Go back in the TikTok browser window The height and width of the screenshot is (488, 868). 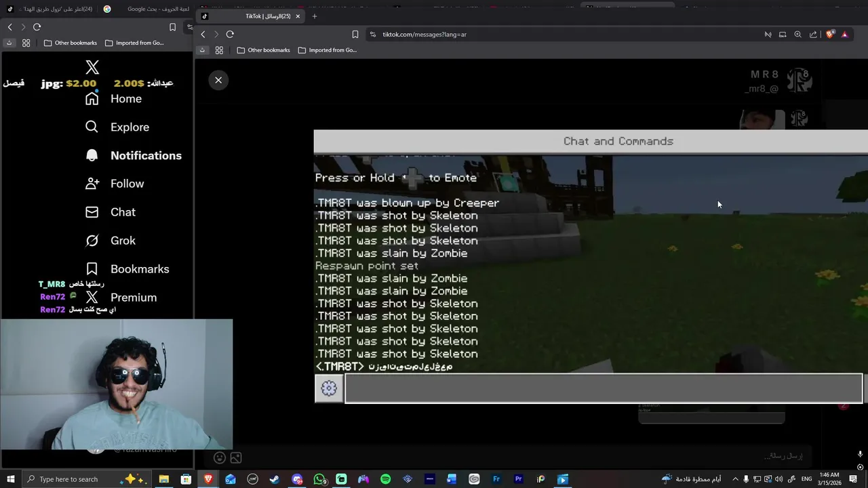[x=203, y=34]
